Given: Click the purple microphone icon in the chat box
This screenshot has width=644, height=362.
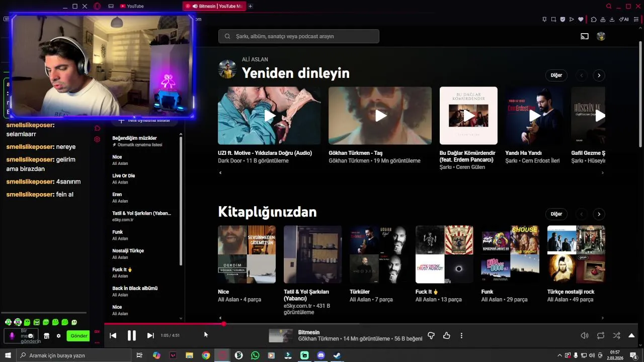Looking at the screenshot, I should [12, 335].
